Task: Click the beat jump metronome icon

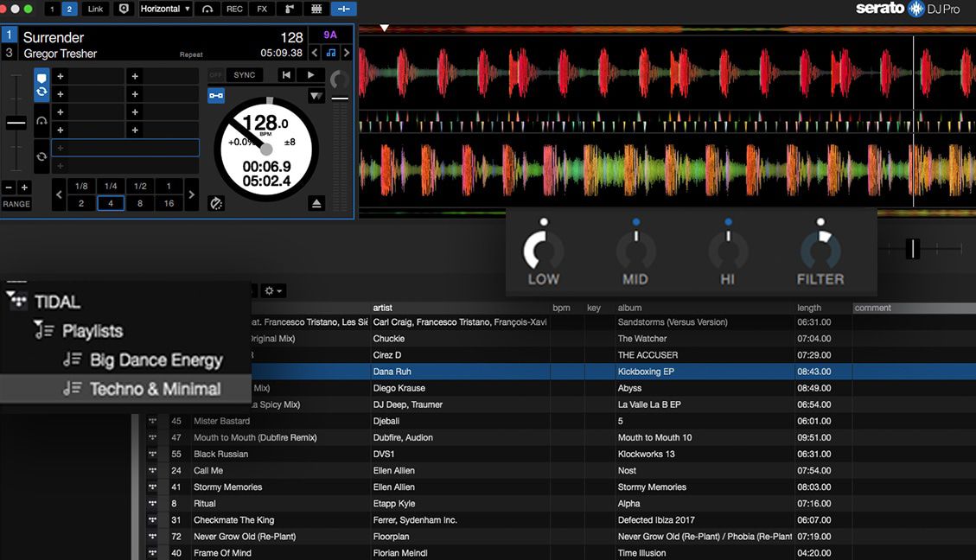Action: pyautogui.click(x=215, y=204)
